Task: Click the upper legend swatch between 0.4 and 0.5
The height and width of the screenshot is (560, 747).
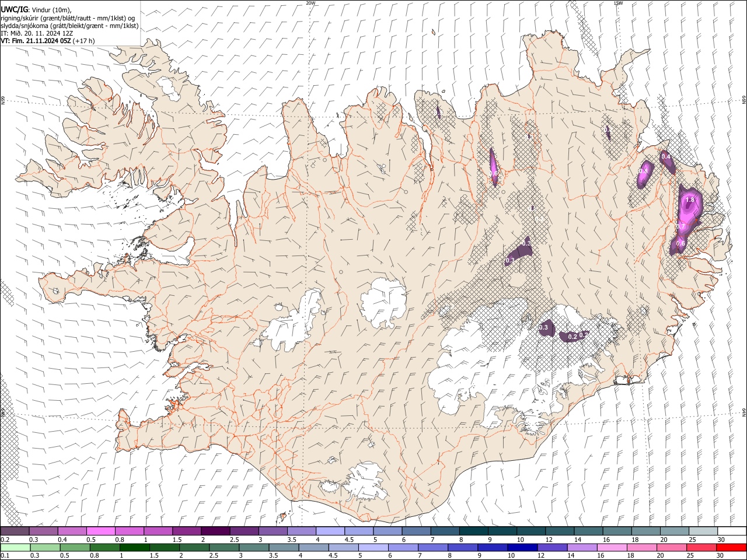Action: click(72, 531)
